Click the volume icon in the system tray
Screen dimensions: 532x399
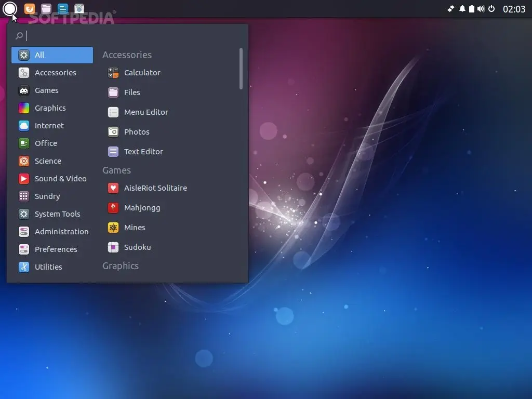click(480, 9)
